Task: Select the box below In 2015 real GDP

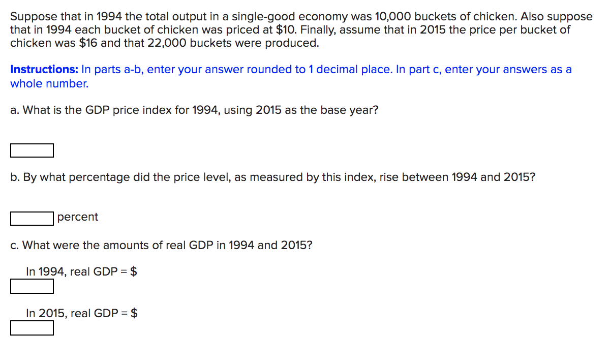Action: pyautogui.click(x=32, y=328)
